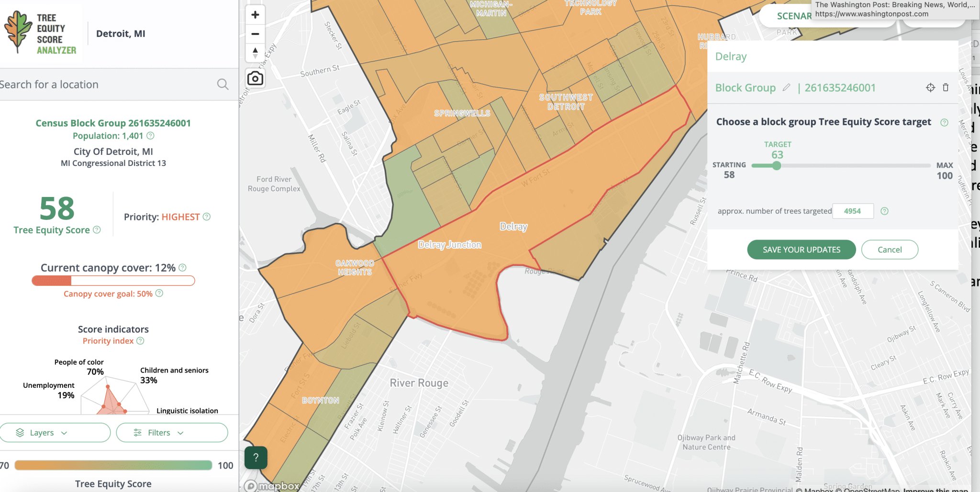The image size is (980, 492).
Task: Delete the Delray scenario with the trash icon
Action: pos(946,88)
